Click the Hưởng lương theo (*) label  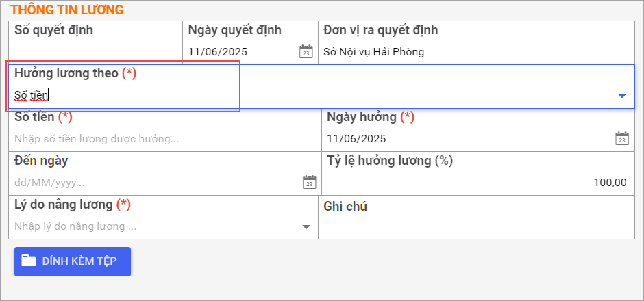[x=75, y=73]
